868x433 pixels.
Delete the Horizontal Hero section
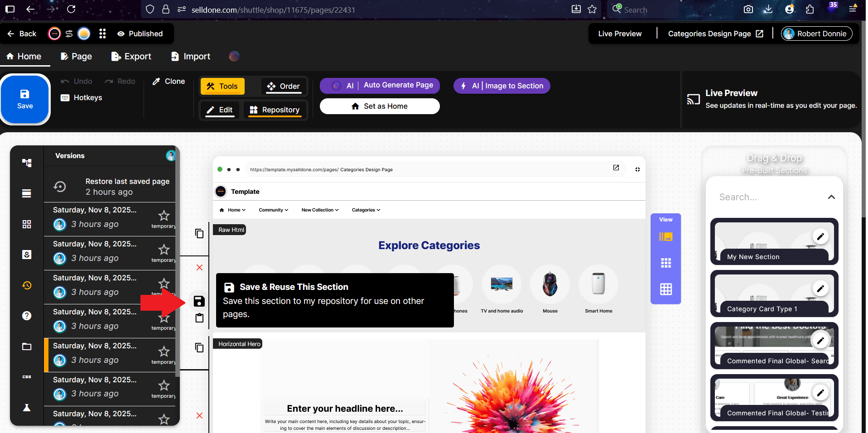[199, 416]
